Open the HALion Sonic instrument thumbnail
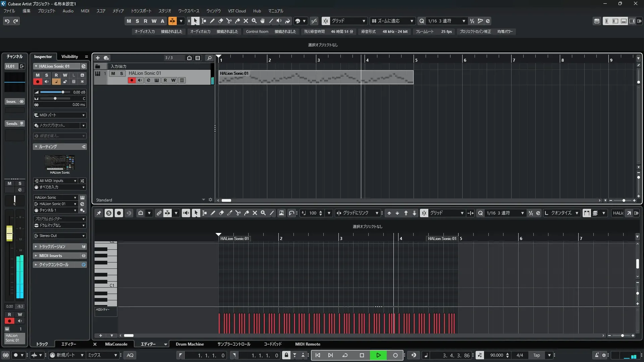The height and width of the screenshot is (362, 644). point(60,163)
